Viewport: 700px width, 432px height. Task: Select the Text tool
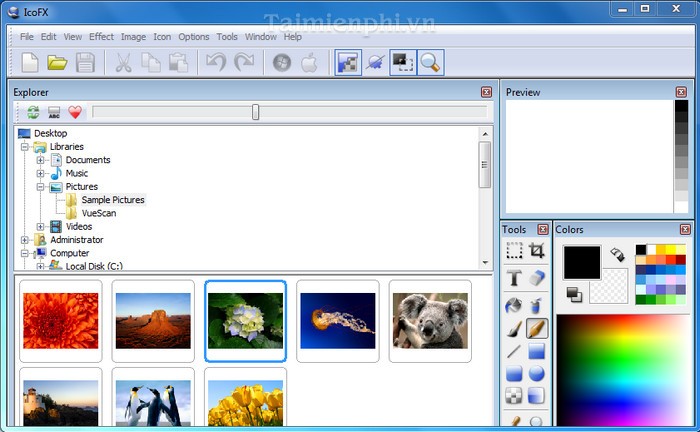pyautogui.click(x=514, y=278)
